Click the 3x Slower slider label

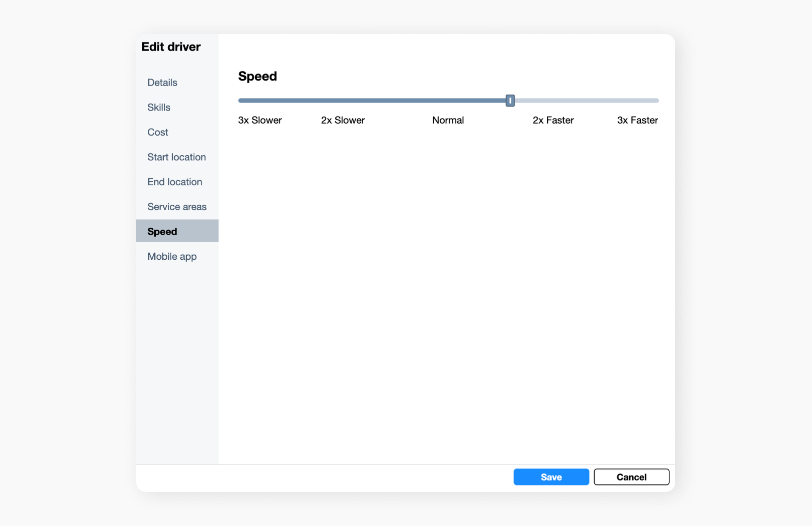point(260,120)
